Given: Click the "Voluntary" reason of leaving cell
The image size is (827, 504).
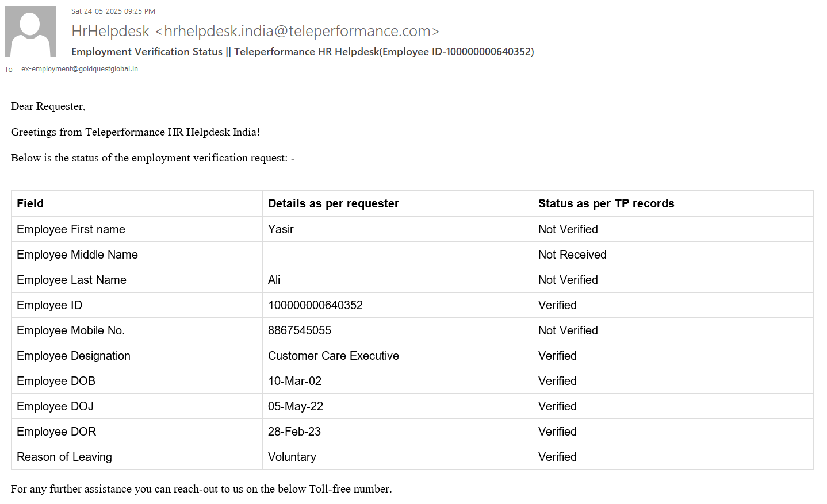Looking at the screenshot, I should [x=292, y=457].
